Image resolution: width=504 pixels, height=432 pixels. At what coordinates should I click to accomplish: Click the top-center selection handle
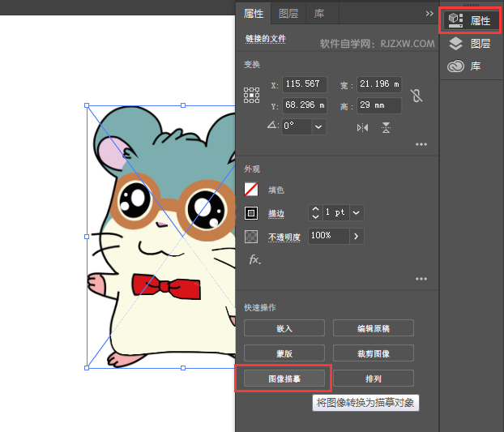(x=183, y=105)
